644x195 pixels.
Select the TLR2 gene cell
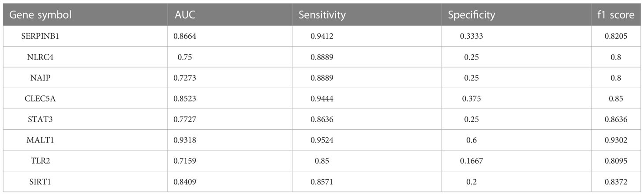40,161
